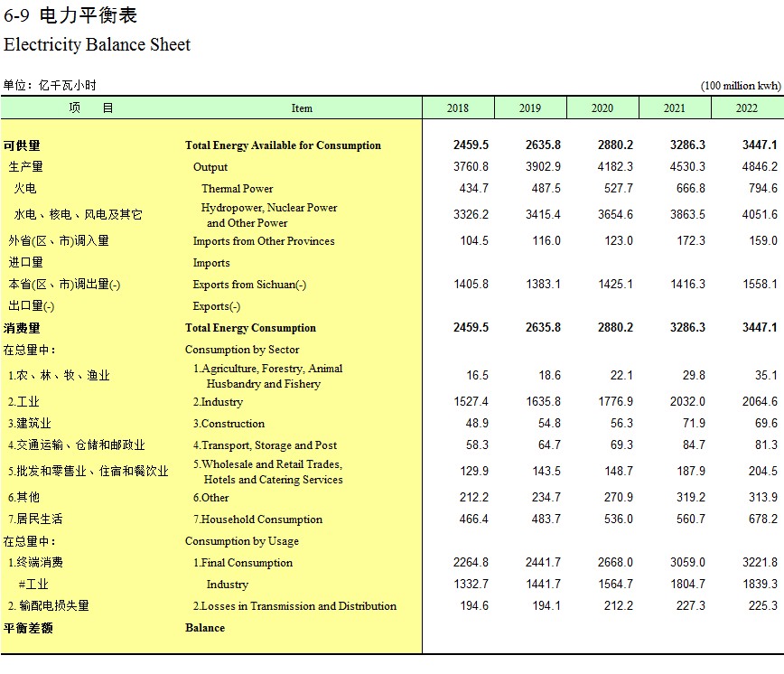Click the 2019 column header
Screen dimensions: 784x674
tap(530, 108)
